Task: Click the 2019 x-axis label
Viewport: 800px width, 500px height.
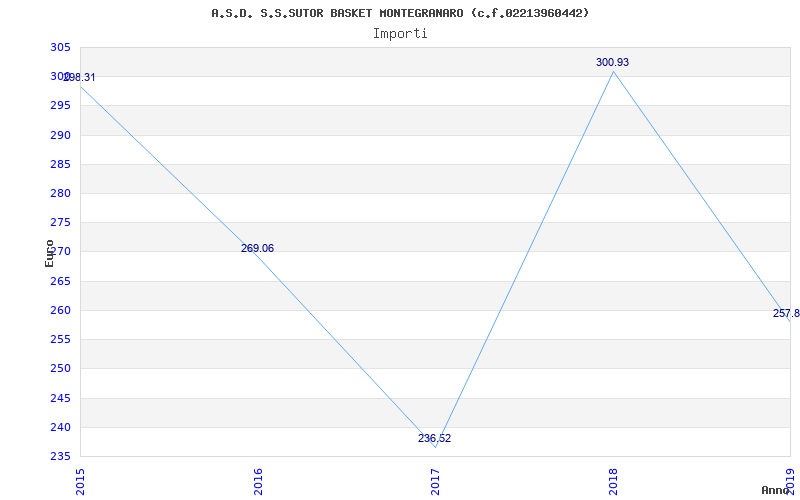Action: (790, 482)
